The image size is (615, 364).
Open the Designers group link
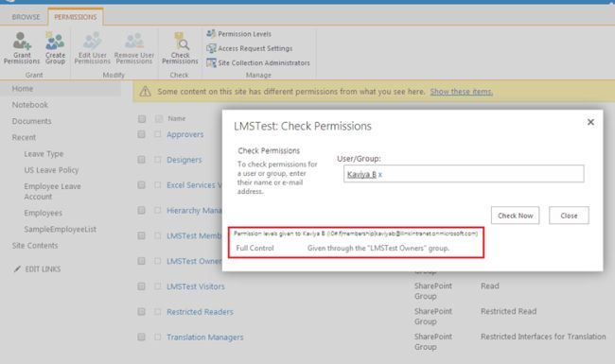184,160
